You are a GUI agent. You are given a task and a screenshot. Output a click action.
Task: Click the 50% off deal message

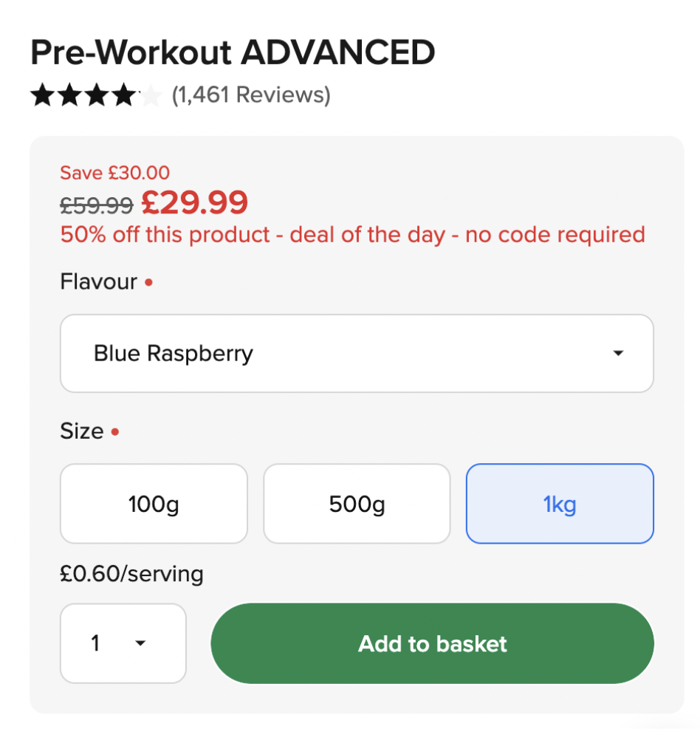coord(352,235)
